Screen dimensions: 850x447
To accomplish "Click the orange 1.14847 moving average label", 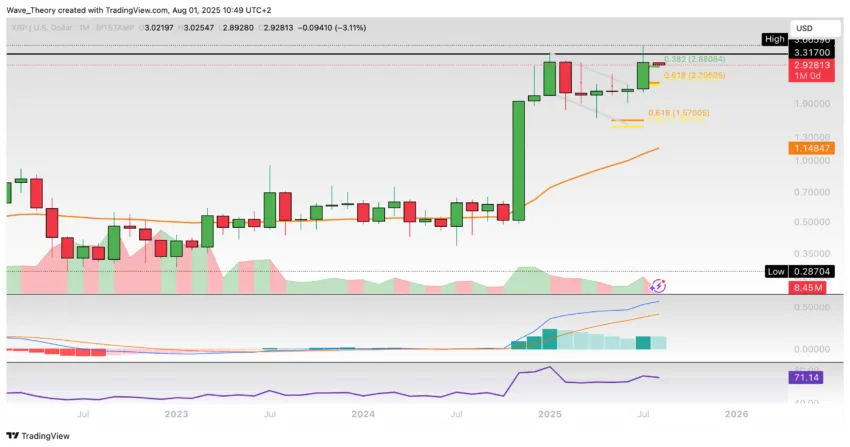I will (812, 148).
